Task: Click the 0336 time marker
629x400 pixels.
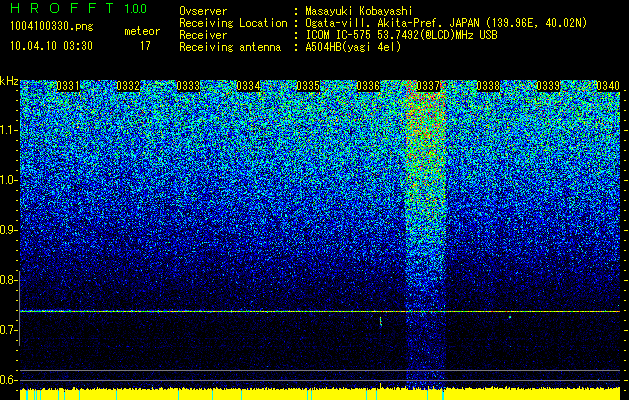Action: coord(368,86)
